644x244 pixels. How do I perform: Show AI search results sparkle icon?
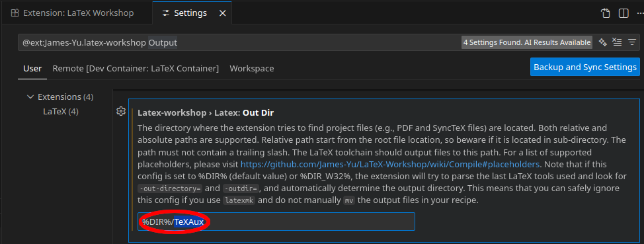click(x=603, y=42)
